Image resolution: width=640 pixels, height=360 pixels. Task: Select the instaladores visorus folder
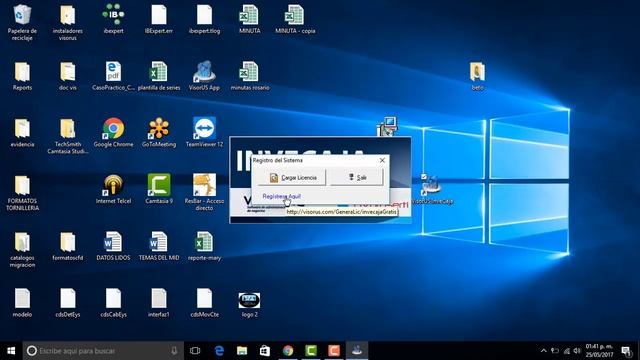tap(68, 16)
